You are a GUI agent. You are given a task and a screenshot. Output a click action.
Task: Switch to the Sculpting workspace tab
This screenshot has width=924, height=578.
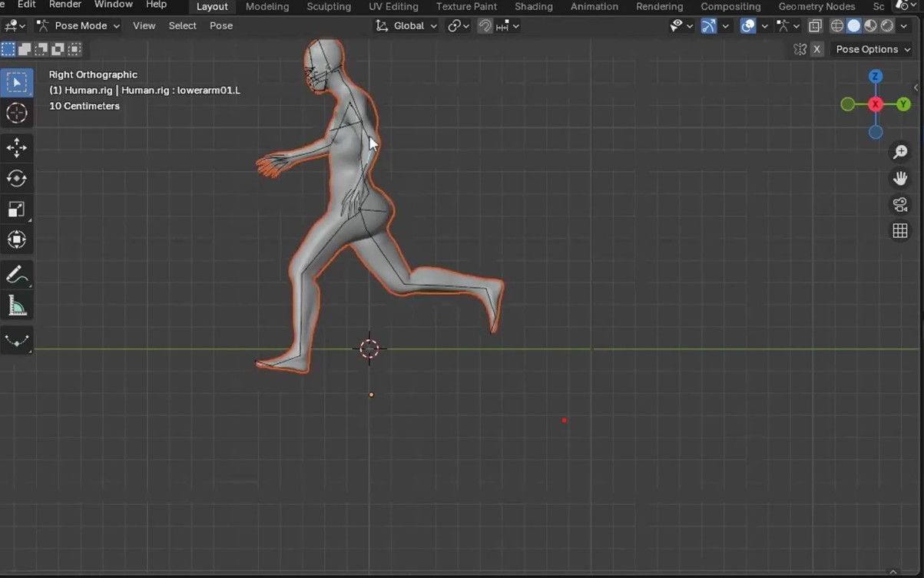point(329,6)
